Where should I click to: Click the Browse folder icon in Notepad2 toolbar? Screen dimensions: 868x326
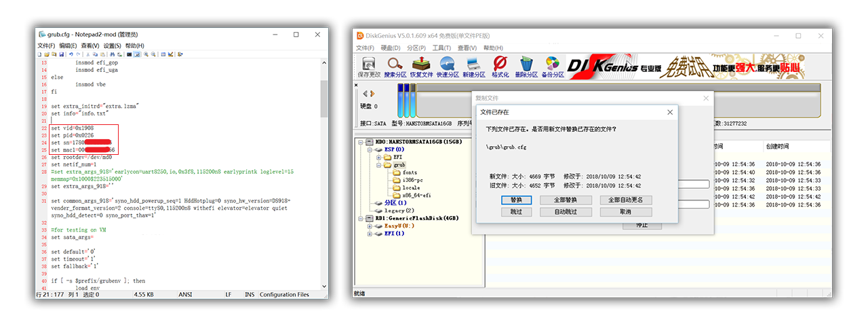pyautogui.click(x=54, y=54)
